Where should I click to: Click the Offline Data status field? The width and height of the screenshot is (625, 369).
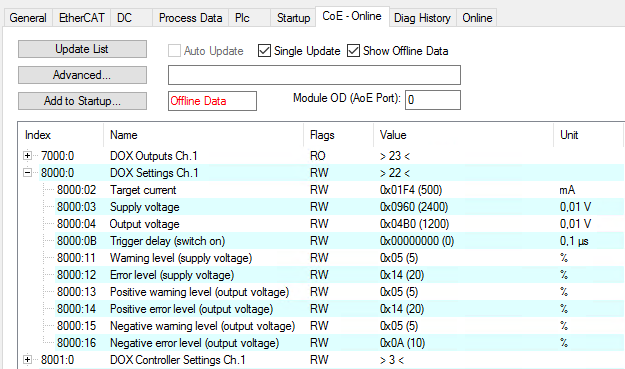coord(212,101)
